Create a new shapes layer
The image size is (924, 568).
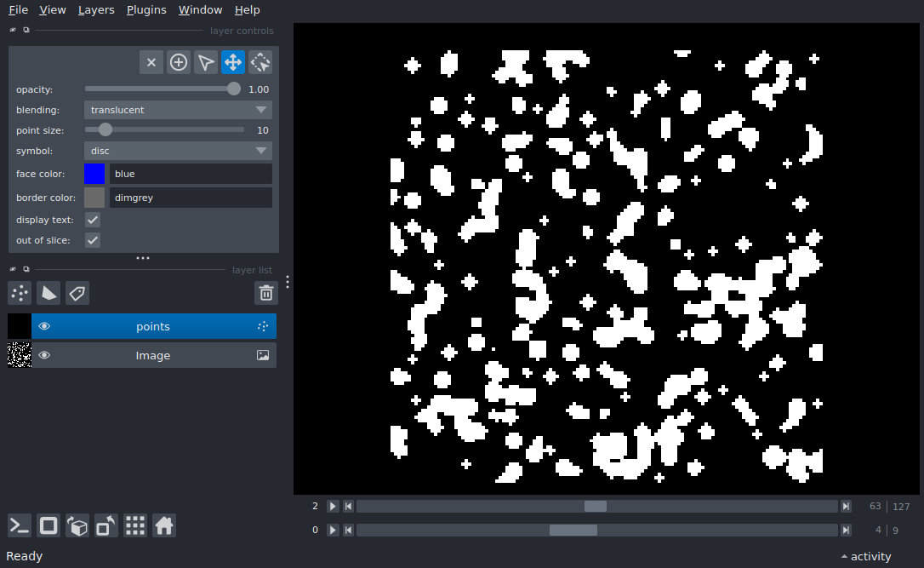[x=48, y=293]
